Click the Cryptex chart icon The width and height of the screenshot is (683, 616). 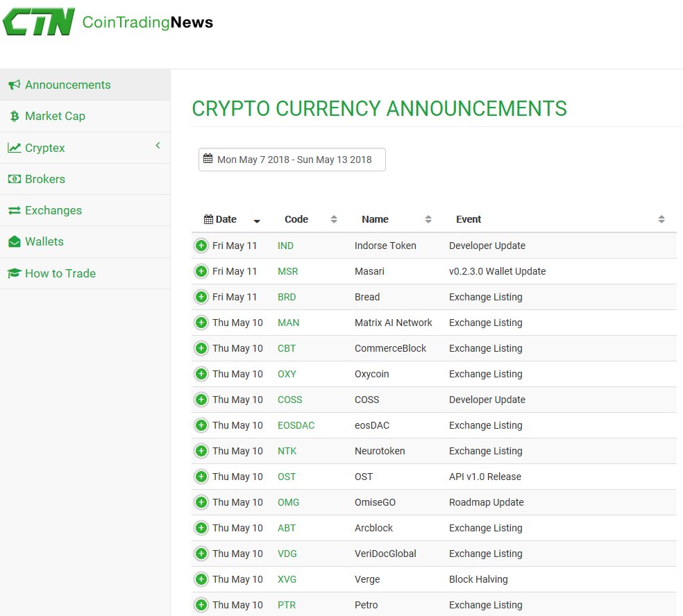(15, 148)
